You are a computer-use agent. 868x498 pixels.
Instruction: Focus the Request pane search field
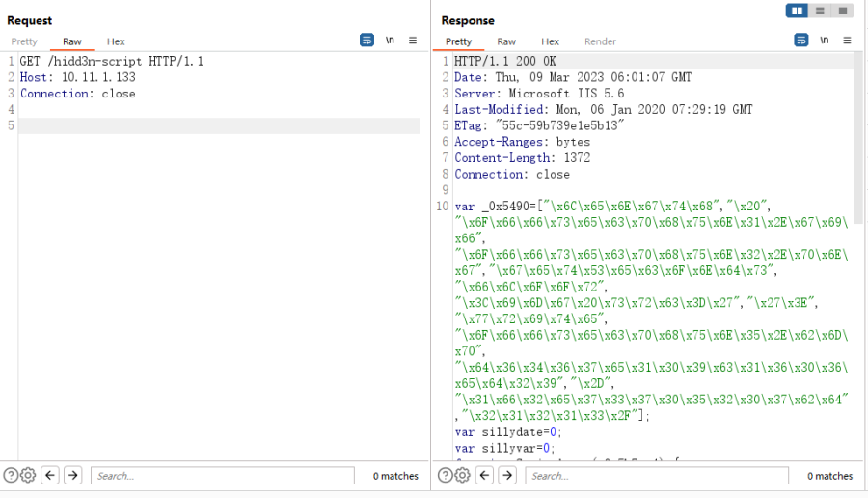click(x=223, y=475)
